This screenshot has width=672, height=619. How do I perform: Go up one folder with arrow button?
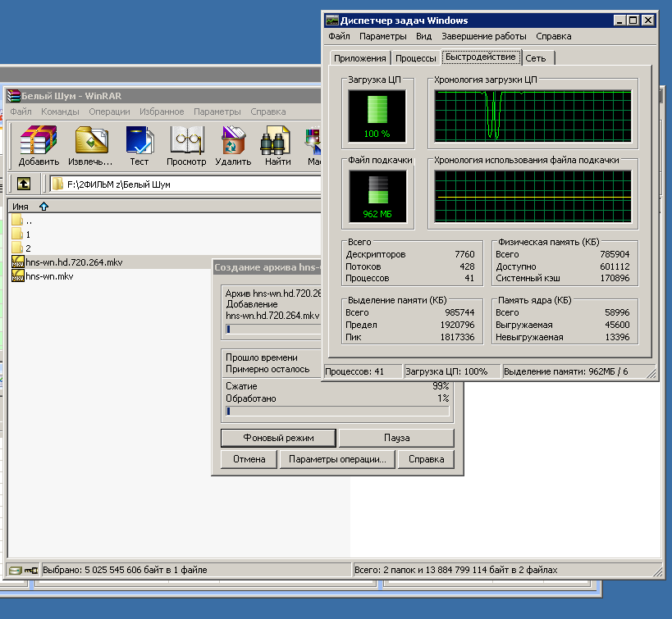[x=24, y=184]
